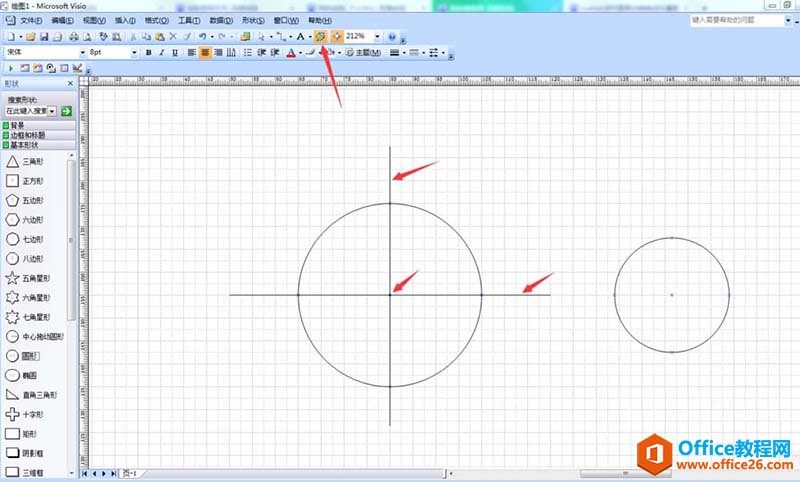Toggle Italic formatting
Image resolution: width=800 pixels, height=482 pixels.
162,53
